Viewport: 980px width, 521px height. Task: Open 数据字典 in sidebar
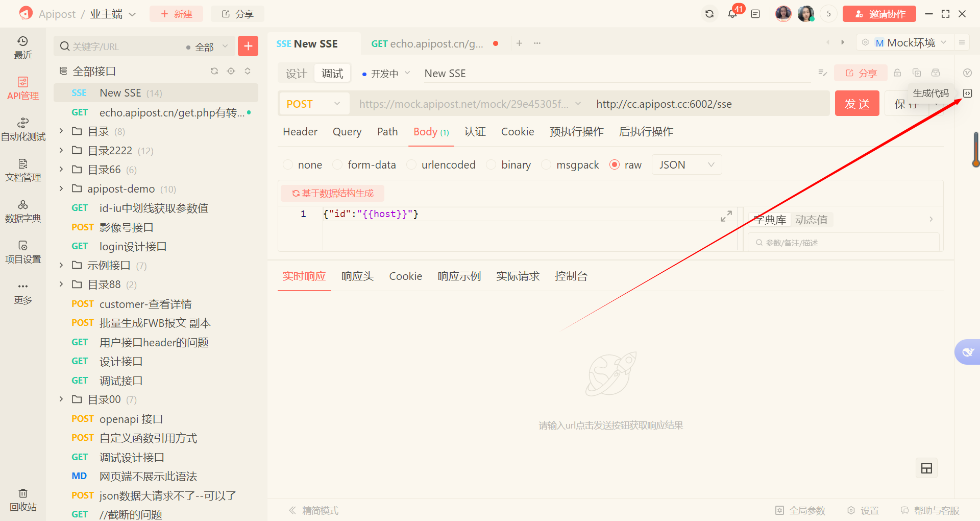(x=23, y=211)
